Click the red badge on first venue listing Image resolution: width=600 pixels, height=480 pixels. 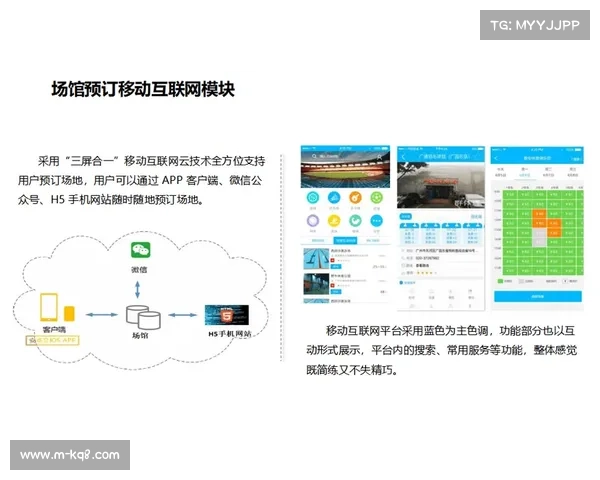tap(333, 260)
